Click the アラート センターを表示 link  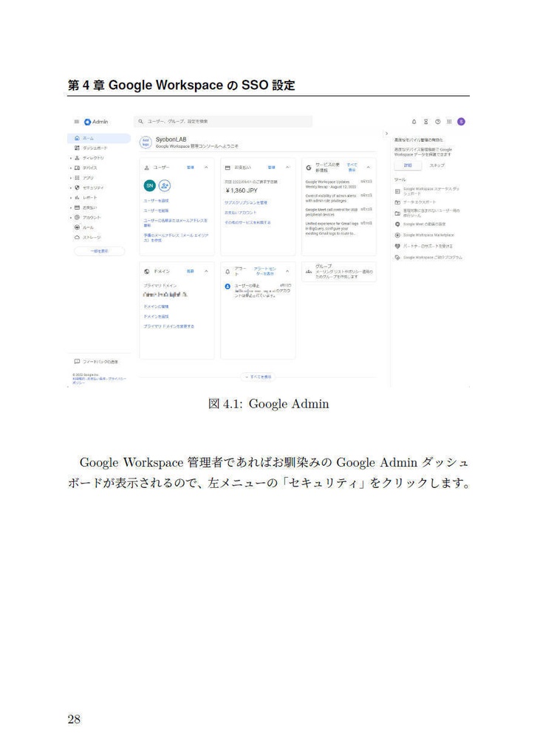[265, 271]
